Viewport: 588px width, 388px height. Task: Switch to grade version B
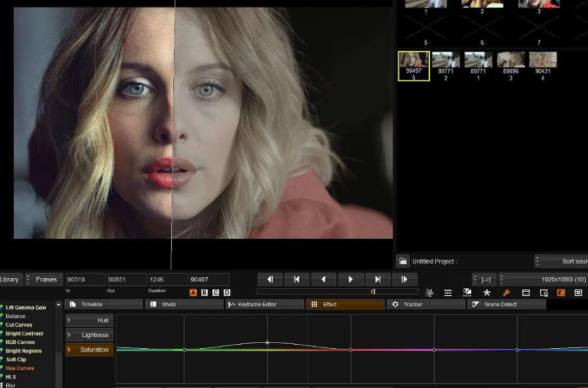tap(204, 292)
